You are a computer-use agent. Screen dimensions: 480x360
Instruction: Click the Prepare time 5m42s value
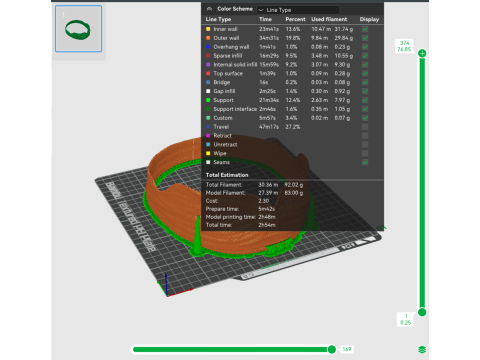click(266, 209)
